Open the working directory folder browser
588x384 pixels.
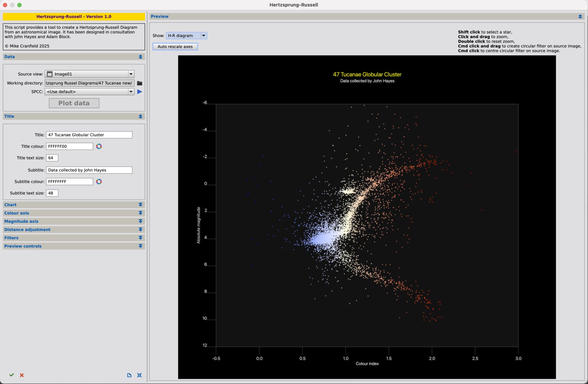tap(140, 83)
